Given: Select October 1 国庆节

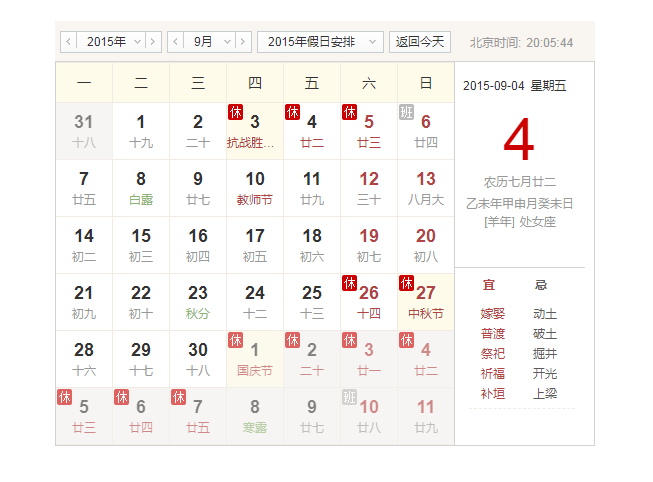Looking at the screenshot, I should coord(255,359).
